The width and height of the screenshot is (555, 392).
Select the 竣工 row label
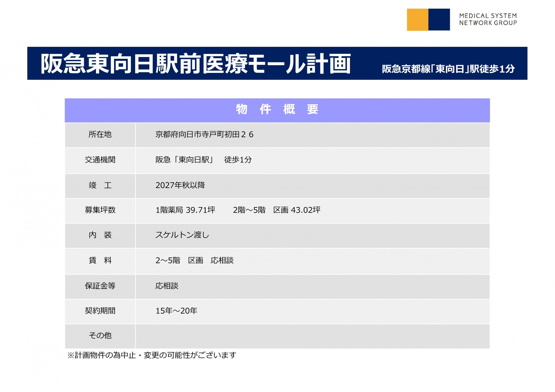[100, 185]
